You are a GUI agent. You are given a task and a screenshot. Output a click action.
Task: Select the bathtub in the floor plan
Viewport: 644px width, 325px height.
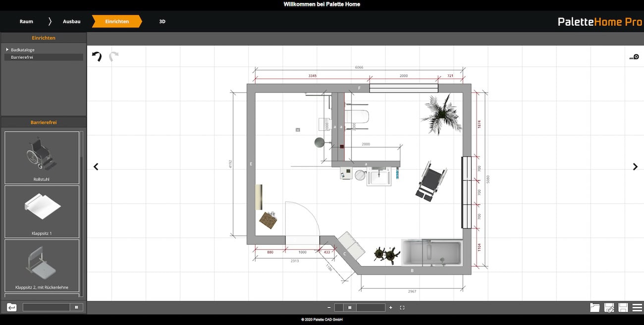click(431, 253)
